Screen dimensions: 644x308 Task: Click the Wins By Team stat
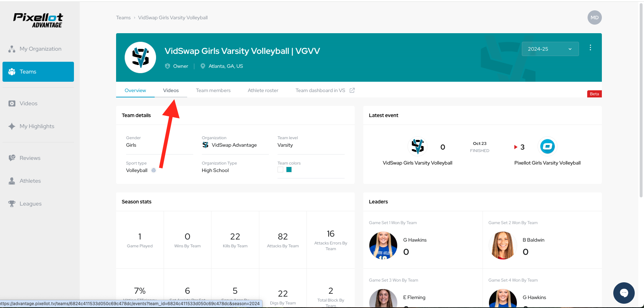point(188,240)
